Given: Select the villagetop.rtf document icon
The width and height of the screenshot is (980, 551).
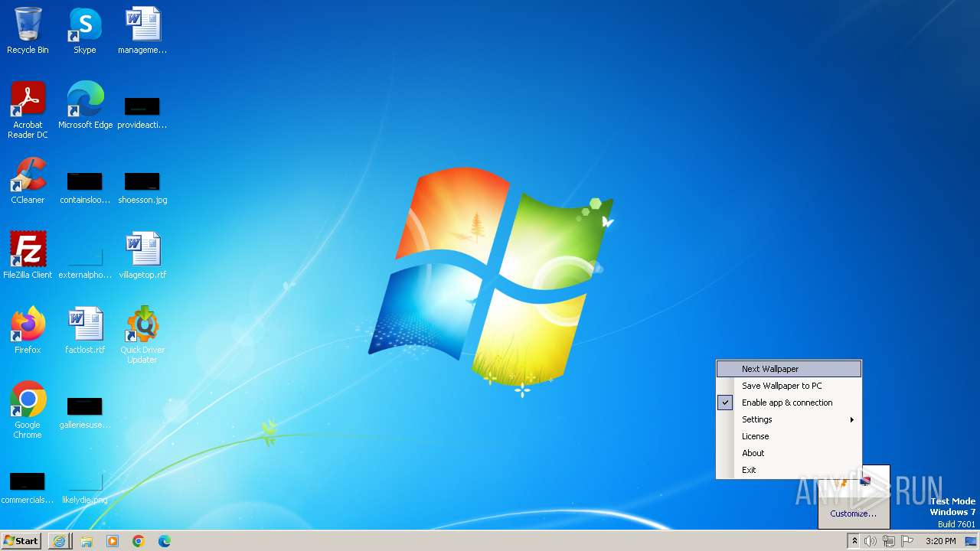Looking at the screenshot, I should pyautogui.click(x=142, y=256).
